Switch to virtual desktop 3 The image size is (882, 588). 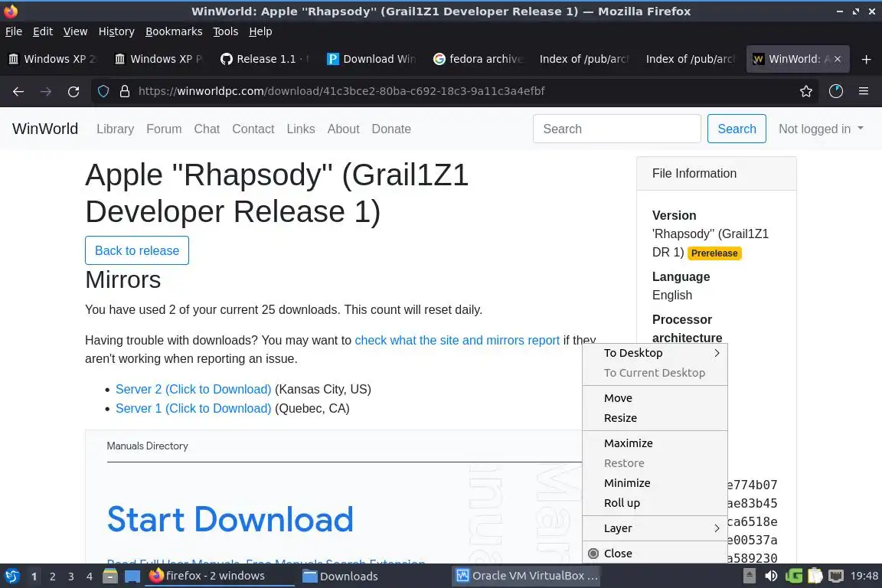point(71,577)
